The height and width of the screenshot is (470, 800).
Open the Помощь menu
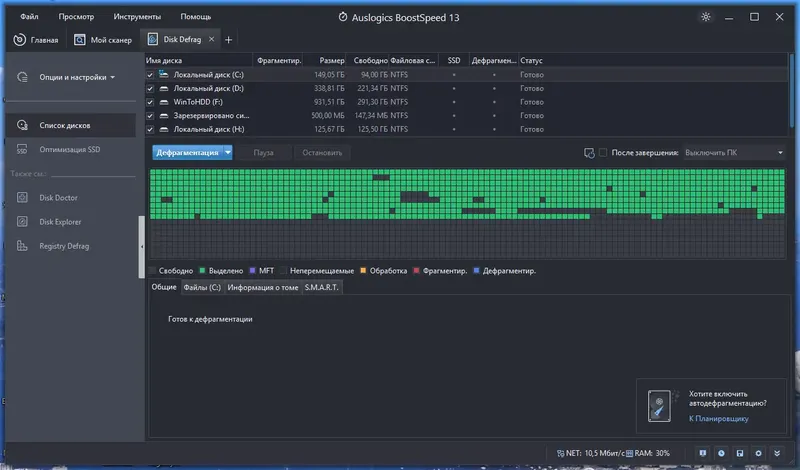click(x=195, y=16)
